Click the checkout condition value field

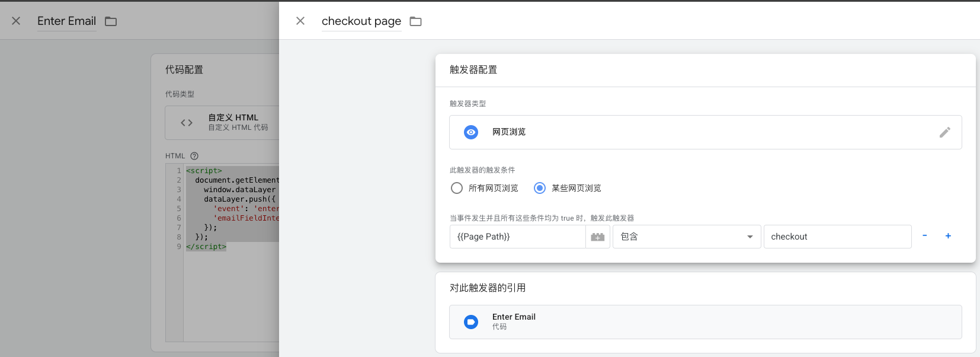pos(837,237)
